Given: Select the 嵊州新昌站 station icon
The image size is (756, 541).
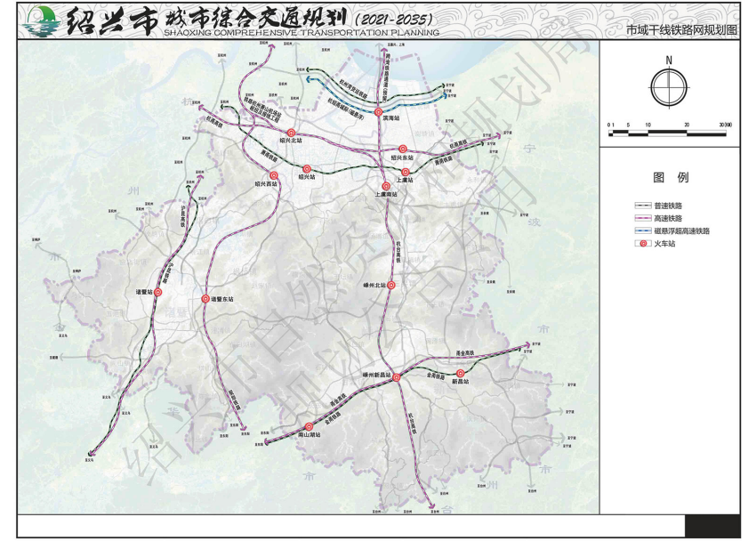Looking at the screenshot, I should 397,378.
